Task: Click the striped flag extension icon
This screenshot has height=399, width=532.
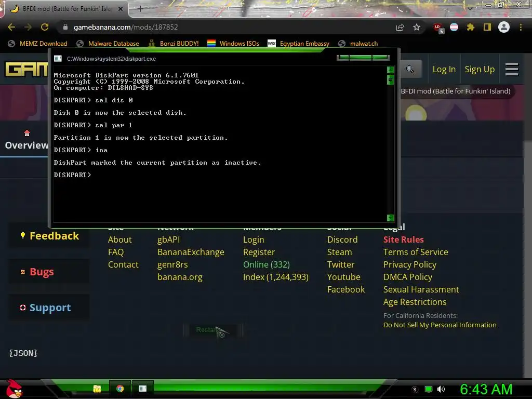Action: (454, 27)
